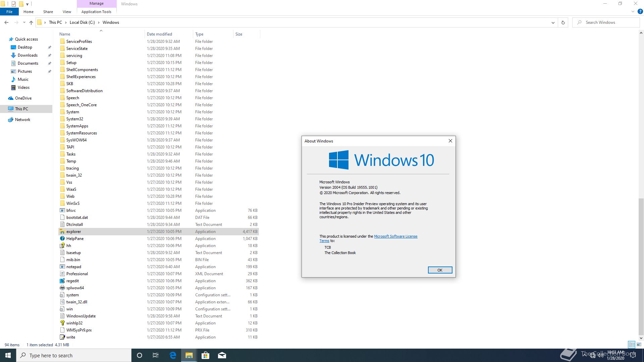This screenshot has height=362, width=644.
Task: Open the File ribbon tab
Action: coord(9,11)
